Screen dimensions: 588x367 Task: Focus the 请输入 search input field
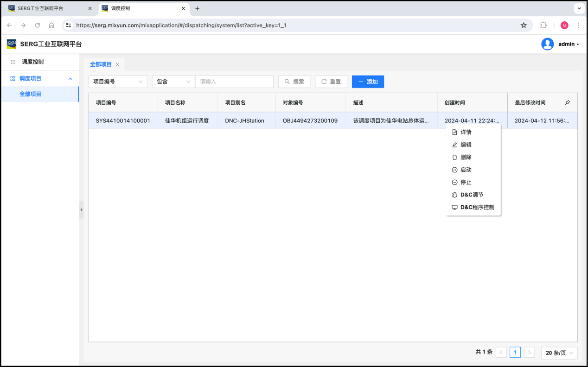tap(234, 82)
